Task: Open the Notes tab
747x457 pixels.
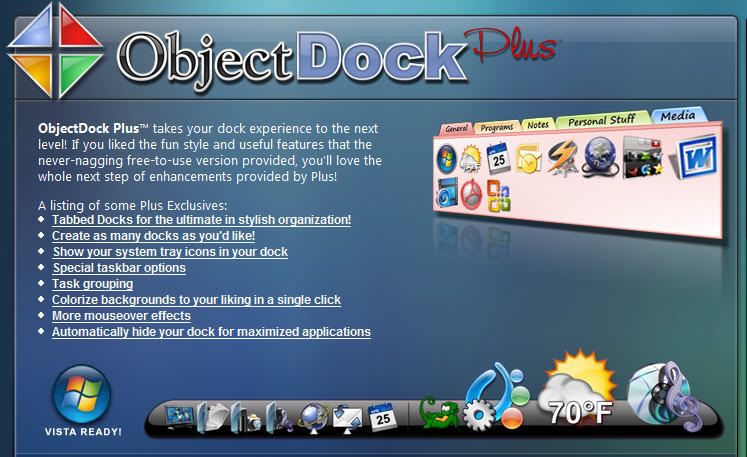Action: point(538,124)
